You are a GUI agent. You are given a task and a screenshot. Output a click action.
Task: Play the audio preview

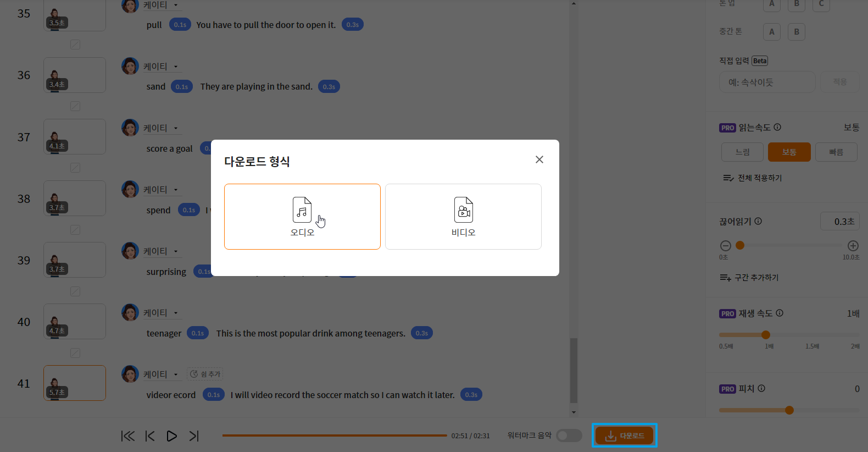point(171,436)
